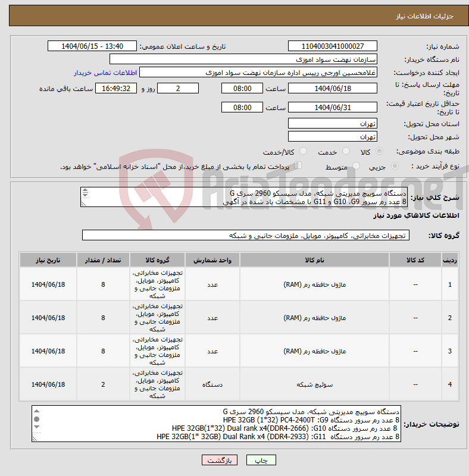
Task: Click the price validity time 08:00 field
Action: pos(242,108)
